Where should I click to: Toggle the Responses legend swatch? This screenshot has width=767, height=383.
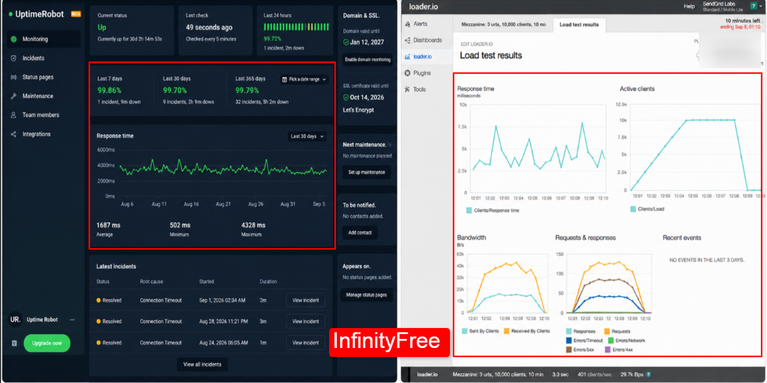point(569,331)
